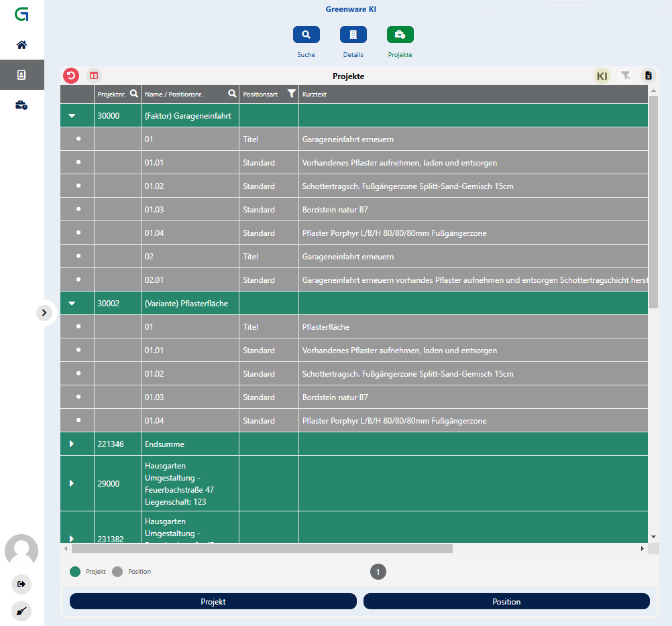Open search in the Projektnr. column

tap(133, 94)
